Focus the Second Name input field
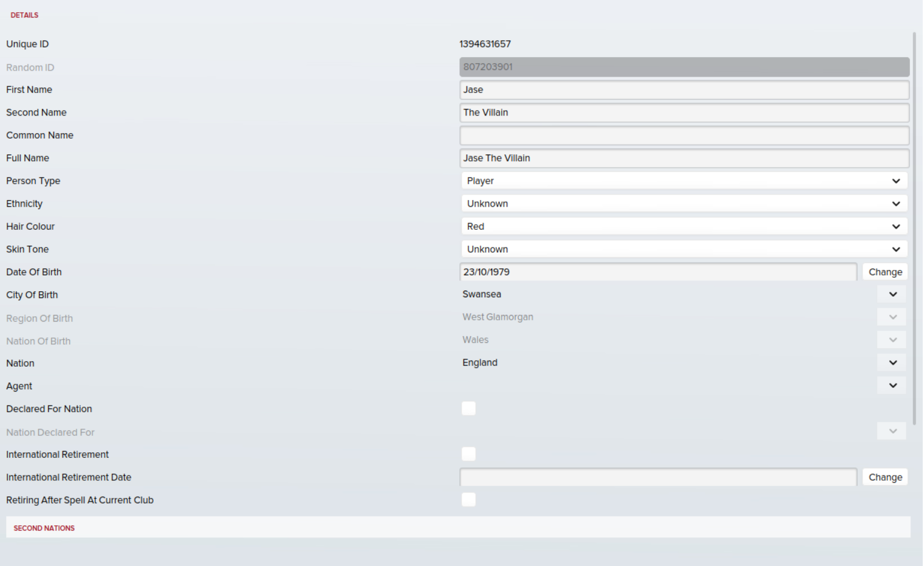The image size is (924, 566). coord(683,112)
